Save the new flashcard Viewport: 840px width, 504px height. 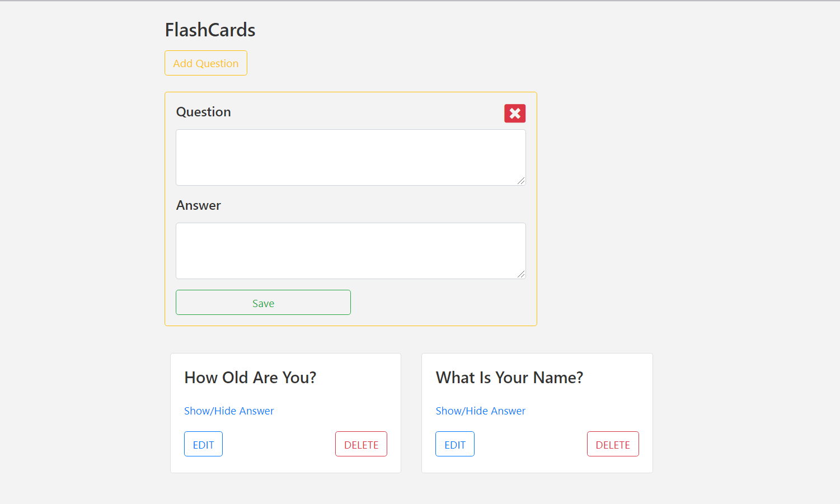pos(263,302)
